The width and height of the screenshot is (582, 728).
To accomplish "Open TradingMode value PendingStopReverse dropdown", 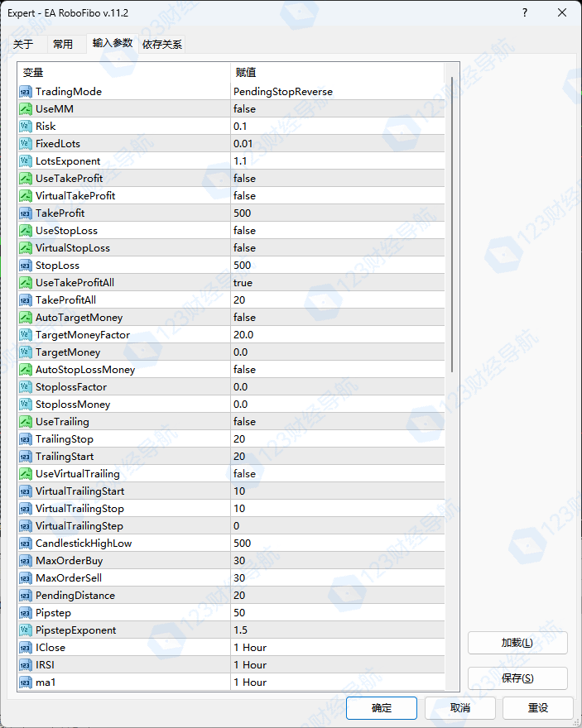I will 337,92.
